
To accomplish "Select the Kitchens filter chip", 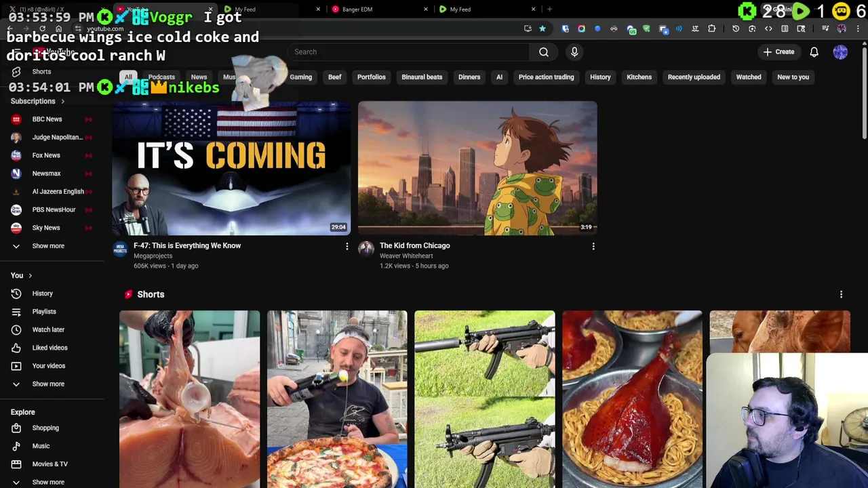I will tap(639, 77).
